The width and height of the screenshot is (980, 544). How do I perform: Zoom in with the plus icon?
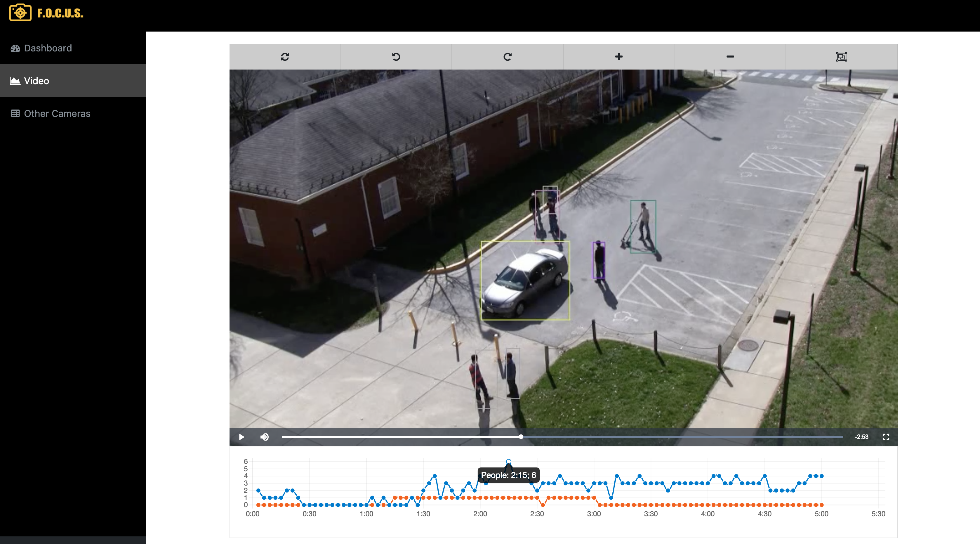click(618, 57)
